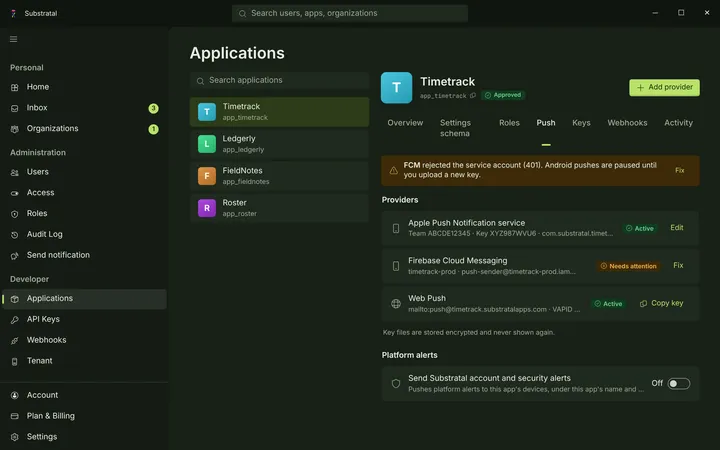Viewport: 720px width, 450px height.
Task: Click the Inbox unread count badge
Action: [x=153, y=108]
